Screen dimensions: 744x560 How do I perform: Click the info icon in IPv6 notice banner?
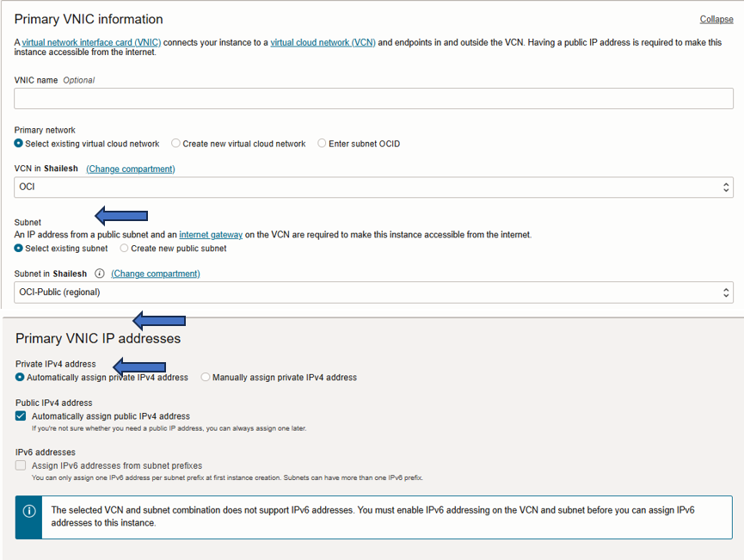coord(29,511)
